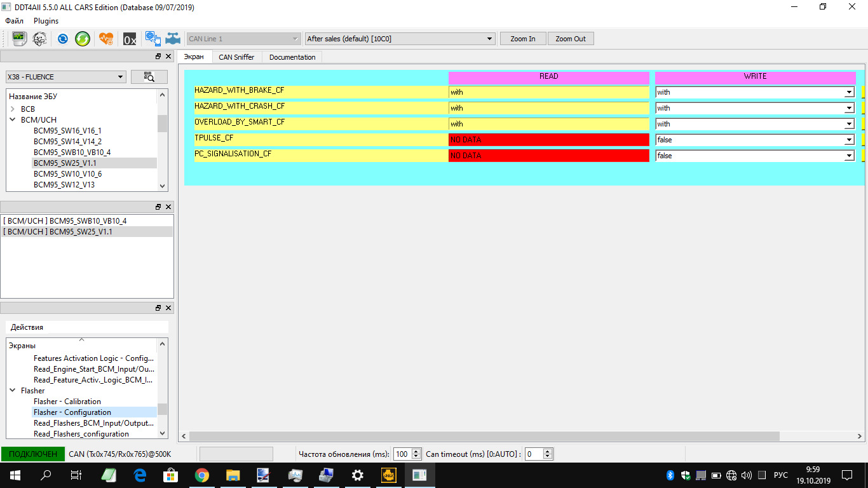Open the Файл menu
868x488 pixels.
point(14,21)
